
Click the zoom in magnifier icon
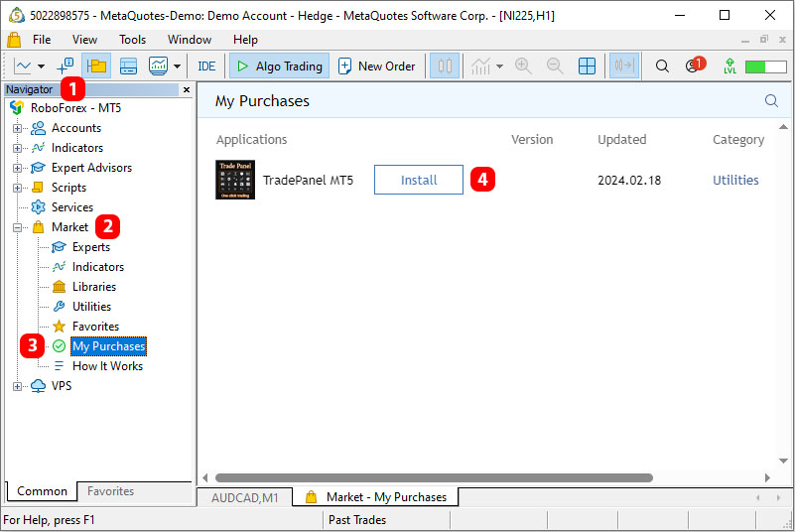pos(523,66)
